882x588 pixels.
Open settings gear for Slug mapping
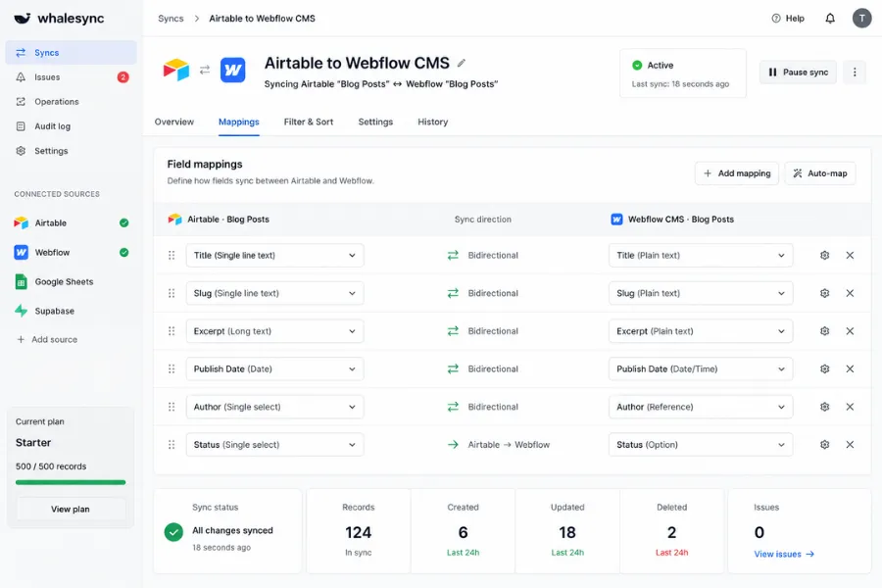(824, 293)
